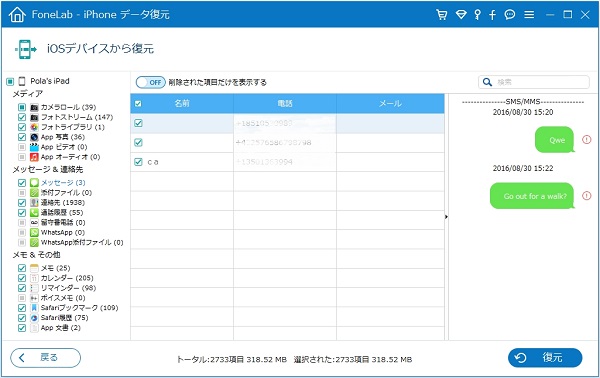Sort by the 電話 column header
The width and height of the screenshot is (600, 378).
(285, 103)
